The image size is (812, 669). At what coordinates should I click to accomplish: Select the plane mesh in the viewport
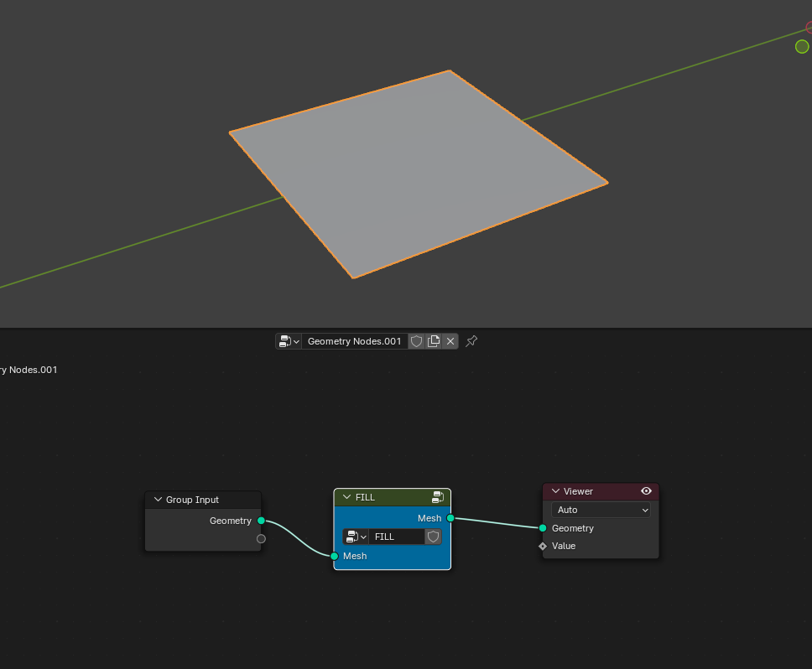(419, 174)
